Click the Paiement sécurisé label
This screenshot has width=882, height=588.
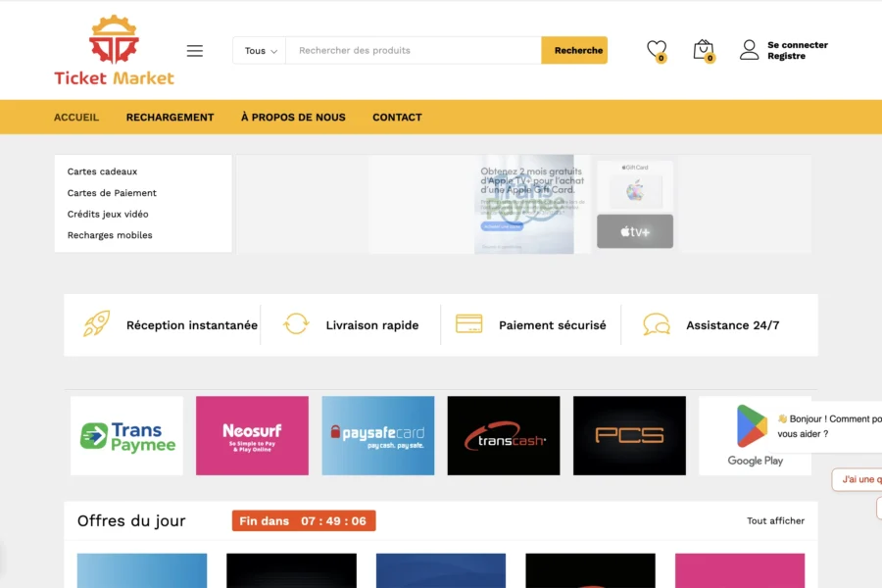(553, 325)
